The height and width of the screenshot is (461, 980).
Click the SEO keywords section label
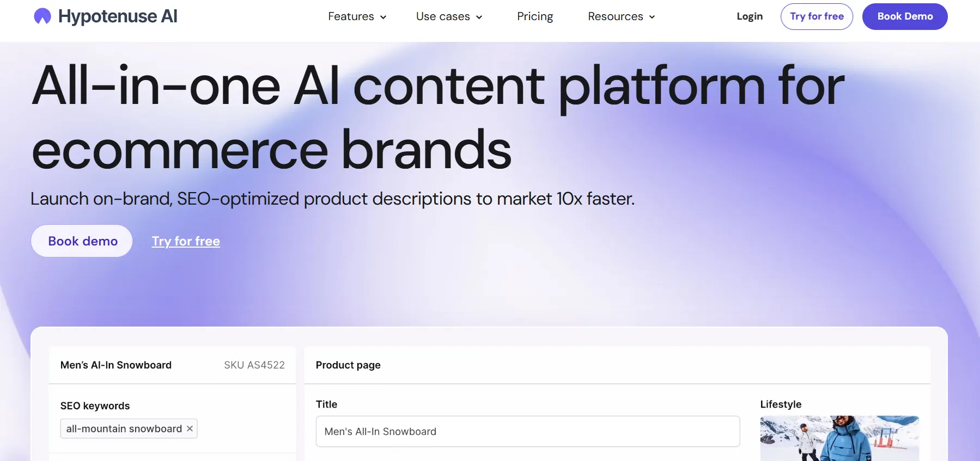[x=95, y=406]
